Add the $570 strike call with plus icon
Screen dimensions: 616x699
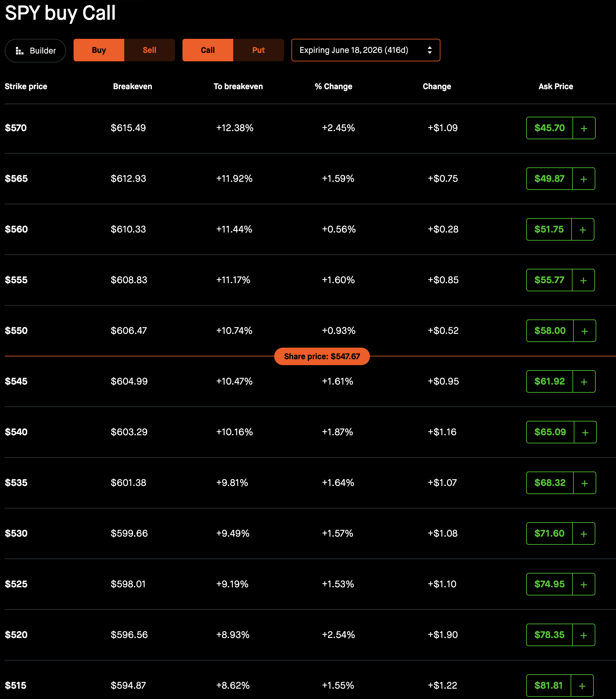[x=584, y=128]
